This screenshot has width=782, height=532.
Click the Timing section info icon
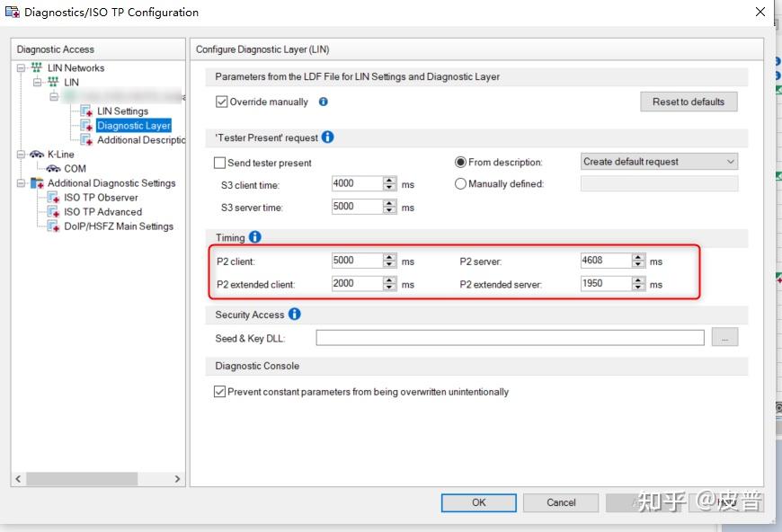click(255, 237)
